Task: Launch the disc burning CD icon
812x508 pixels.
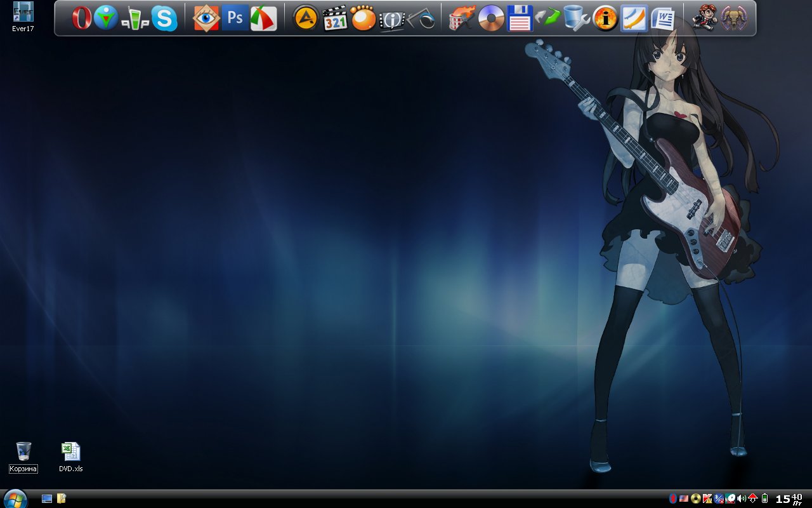Action: point(491,18)
